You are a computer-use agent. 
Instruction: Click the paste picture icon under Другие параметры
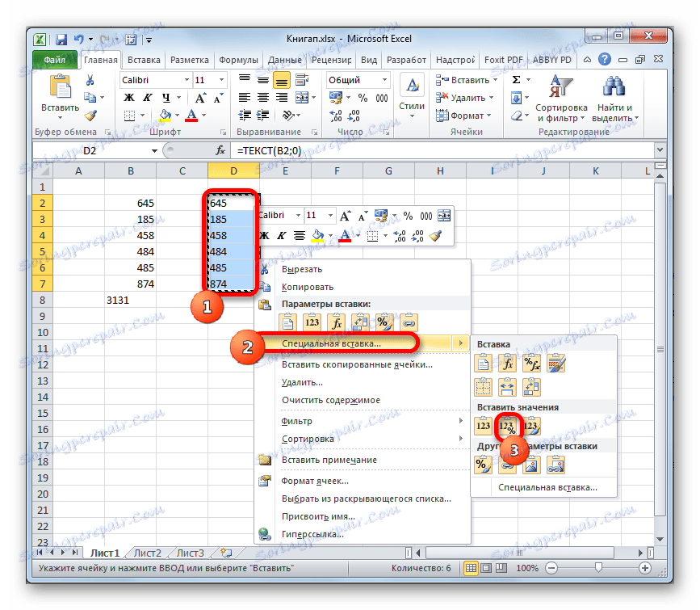[531, 465]
